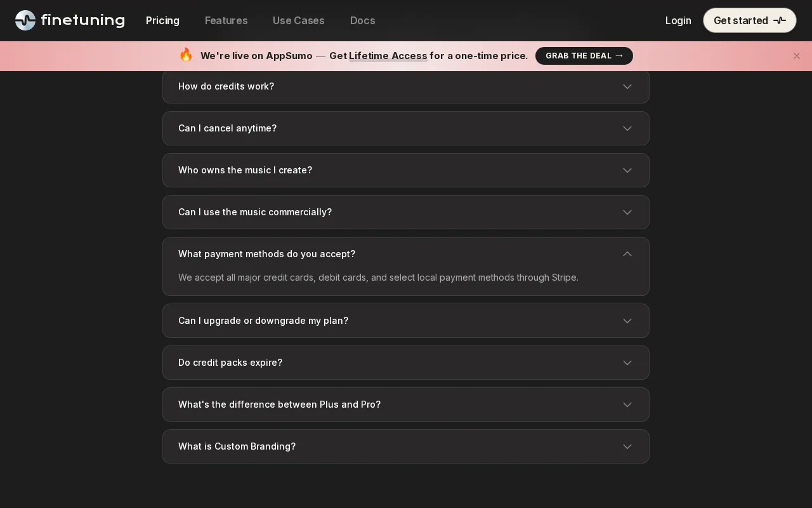Open the Docs link
Screen dimensions: 812x508
tap(363, 20)
